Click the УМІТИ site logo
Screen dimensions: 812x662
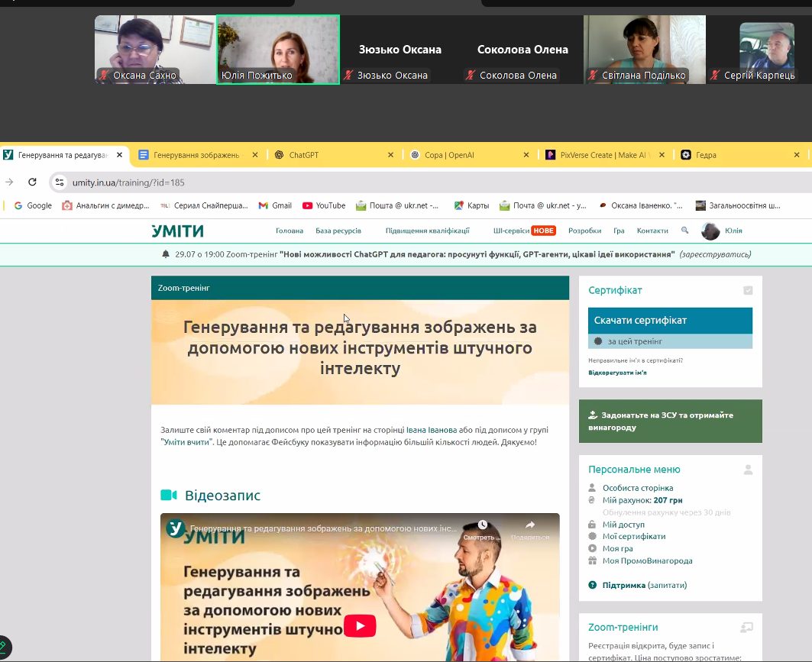177,231
